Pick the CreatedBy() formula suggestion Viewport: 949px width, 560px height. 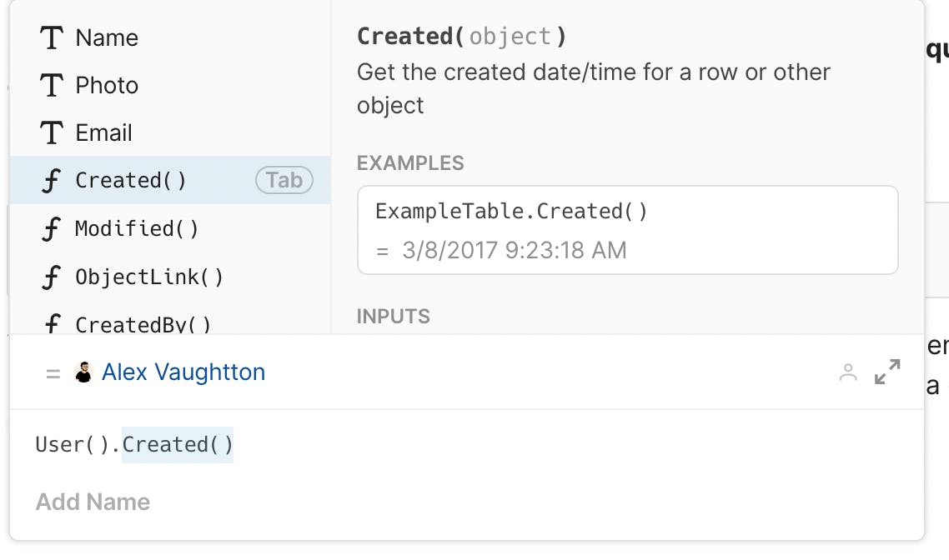[x=143, y=324]
